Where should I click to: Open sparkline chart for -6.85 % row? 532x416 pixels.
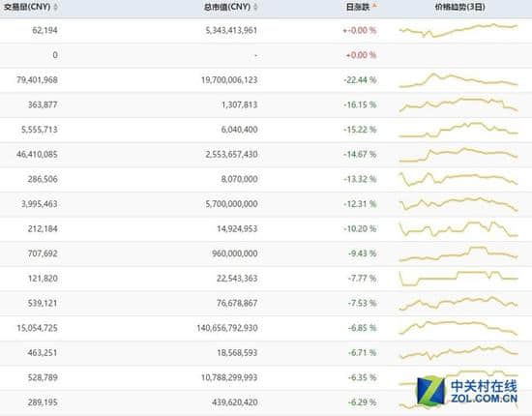pyautogui.click(x=458, y=328)
